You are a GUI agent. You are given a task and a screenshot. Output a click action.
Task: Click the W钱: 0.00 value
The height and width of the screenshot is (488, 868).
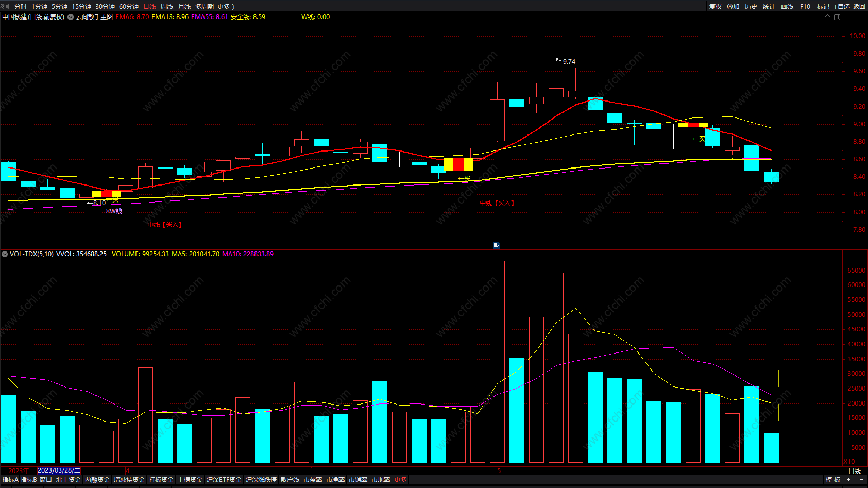pos(316,17)
